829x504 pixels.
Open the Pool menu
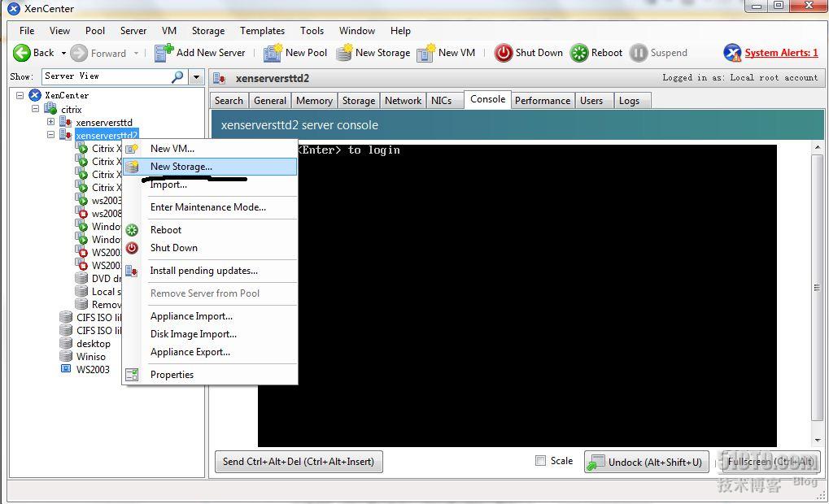(95, 31)
